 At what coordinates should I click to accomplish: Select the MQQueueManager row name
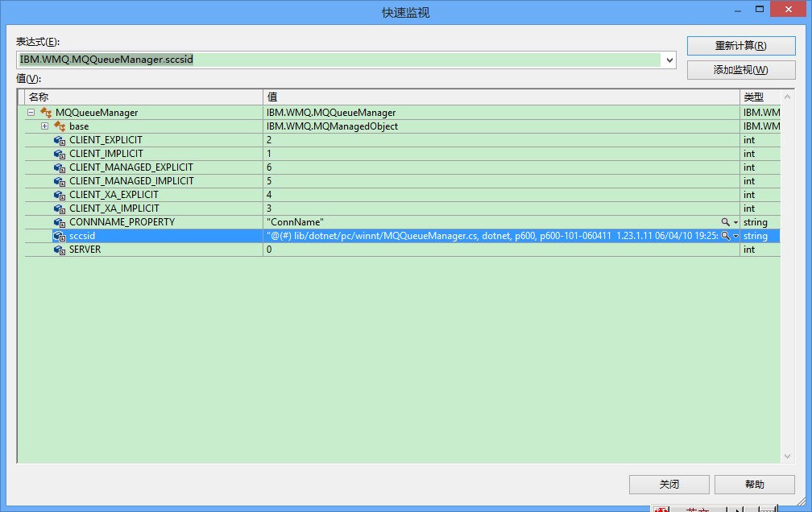coord(97,113)
